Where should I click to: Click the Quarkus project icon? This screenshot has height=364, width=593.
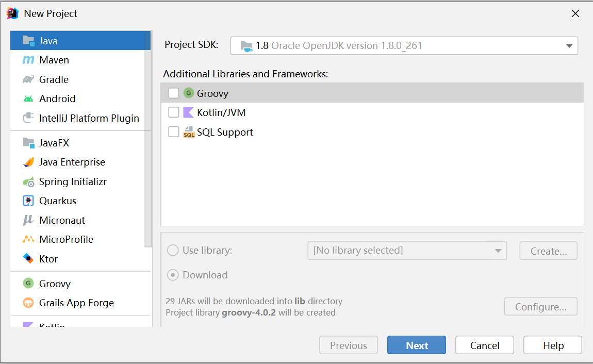[28, 201]
